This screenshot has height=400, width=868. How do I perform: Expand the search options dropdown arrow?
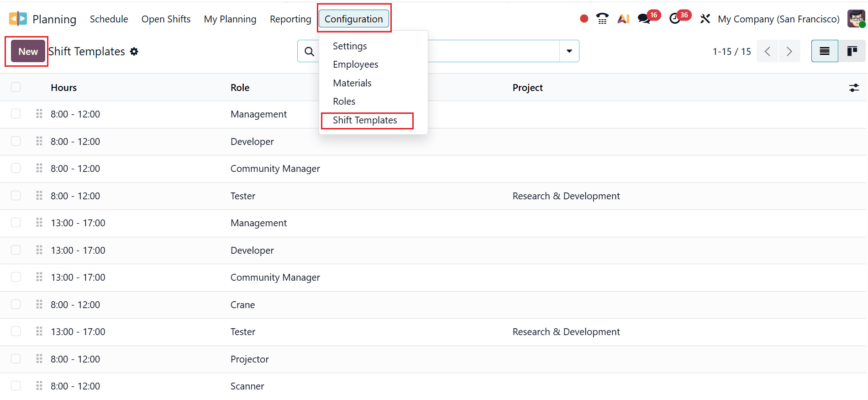[x=569, y=51]
